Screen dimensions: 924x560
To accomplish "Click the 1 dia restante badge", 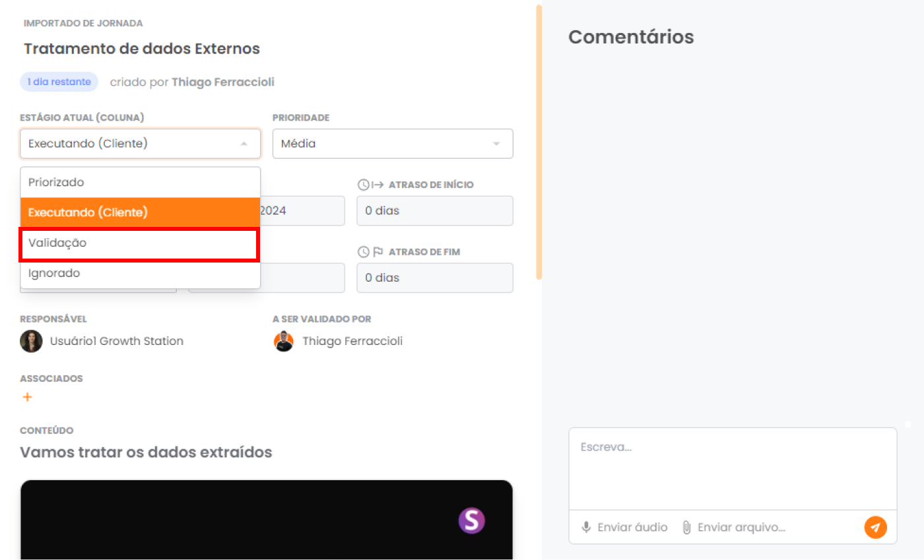I will [x=59, y=82].
